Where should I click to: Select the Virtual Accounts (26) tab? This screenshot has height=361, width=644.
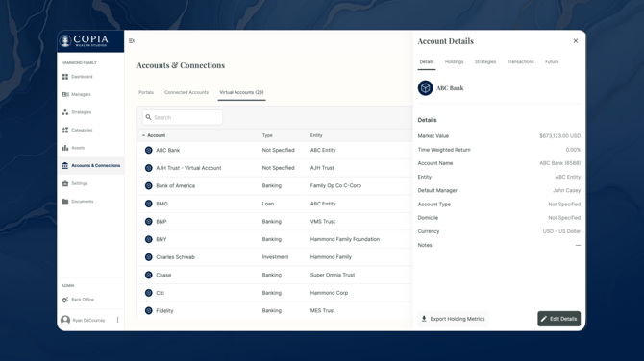coord(241,92)
